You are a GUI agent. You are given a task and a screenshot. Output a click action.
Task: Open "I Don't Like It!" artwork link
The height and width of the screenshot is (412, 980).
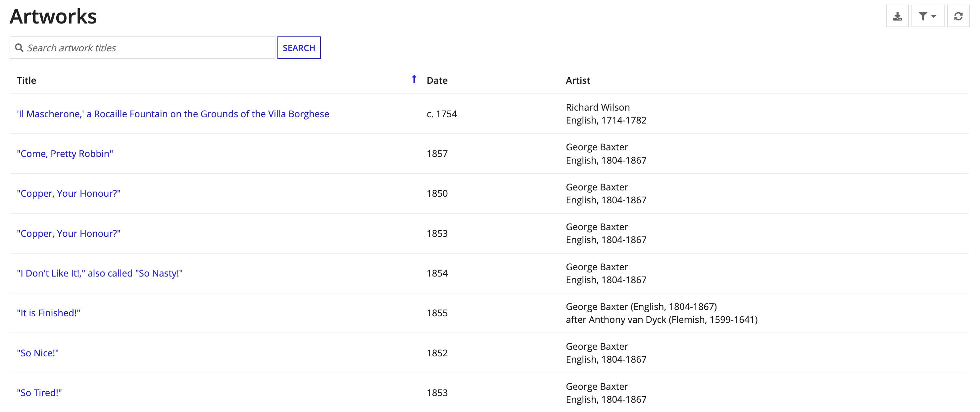(x=100, y=273)
